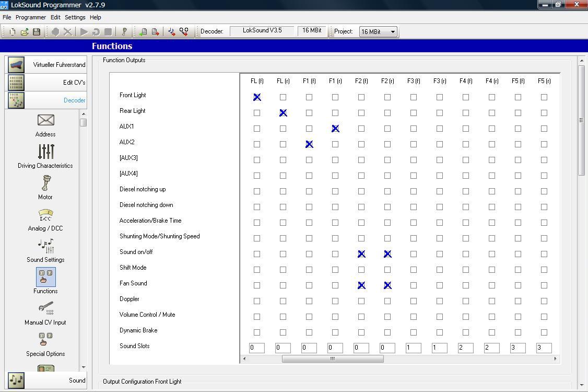Viewport: 588px width, 392px height.
Task: Check Volume Control / Mute for FL (f)
Action: pos(257,317)
